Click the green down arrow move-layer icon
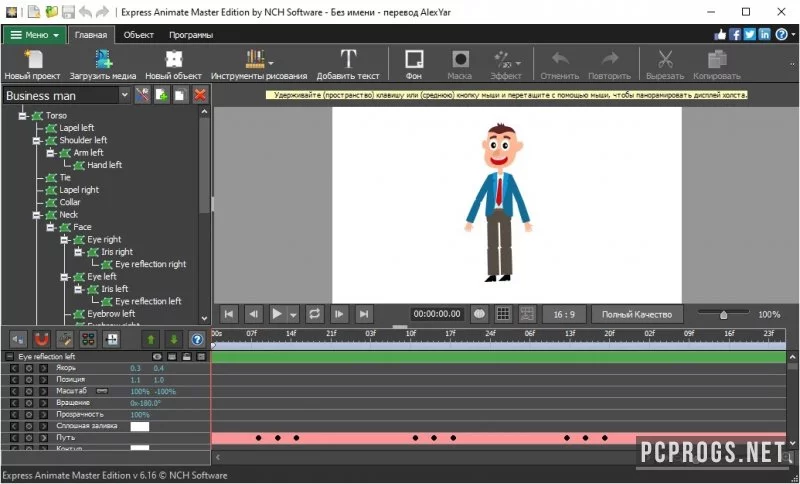 [x=173, y=339]
